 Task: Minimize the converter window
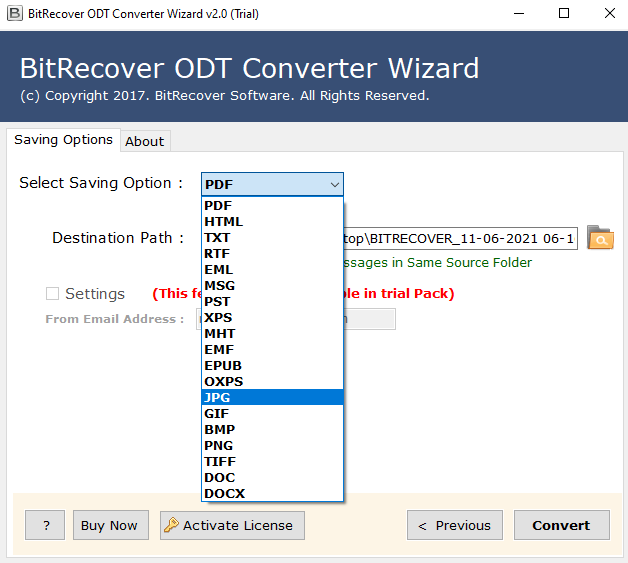coord(519,14)
